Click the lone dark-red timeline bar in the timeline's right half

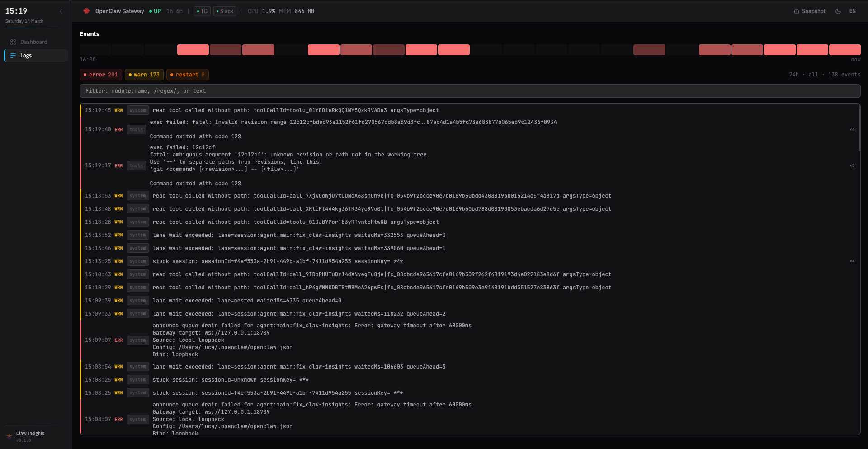pyautogui.click(x=649, y=50)
